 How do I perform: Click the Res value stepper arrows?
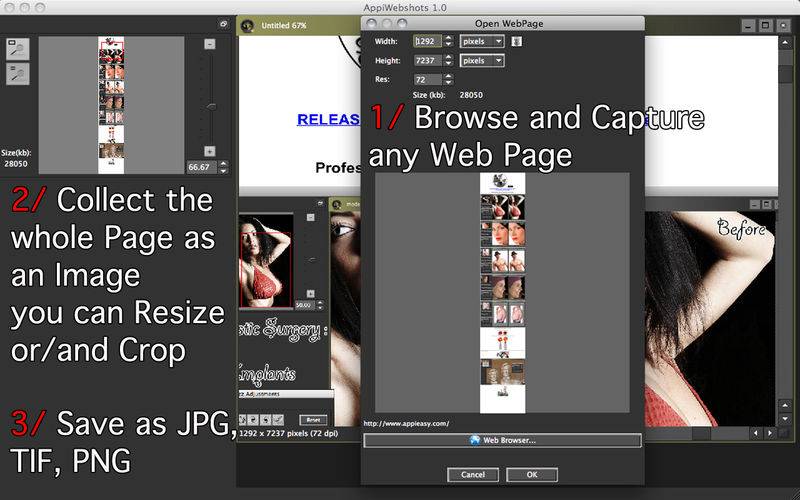tap(448, 79)
